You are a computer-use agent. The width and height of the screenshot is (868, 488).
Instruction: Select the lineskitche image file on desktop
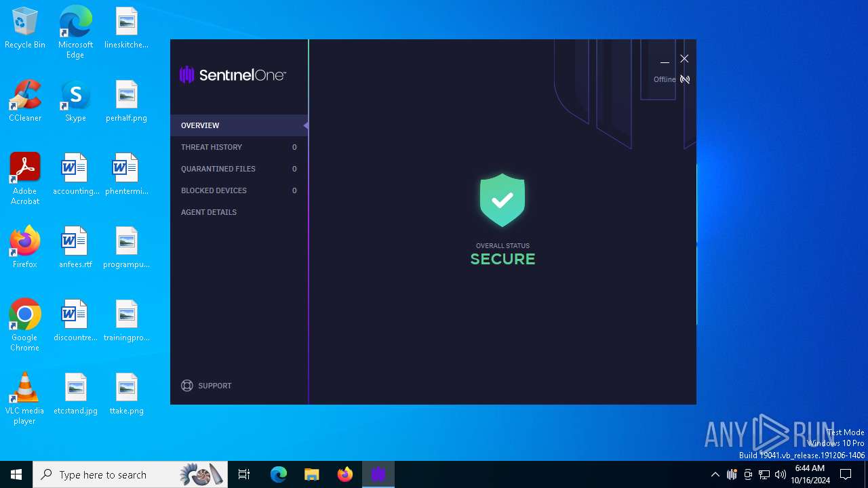point(126,28)
